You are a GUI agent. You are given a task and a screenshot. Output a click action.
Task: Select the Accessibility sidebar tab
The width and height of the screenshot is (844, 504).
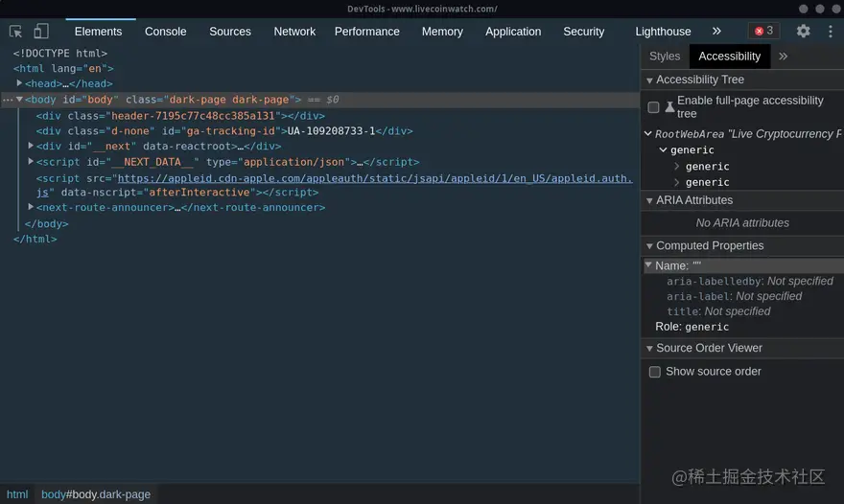[729, 57]
